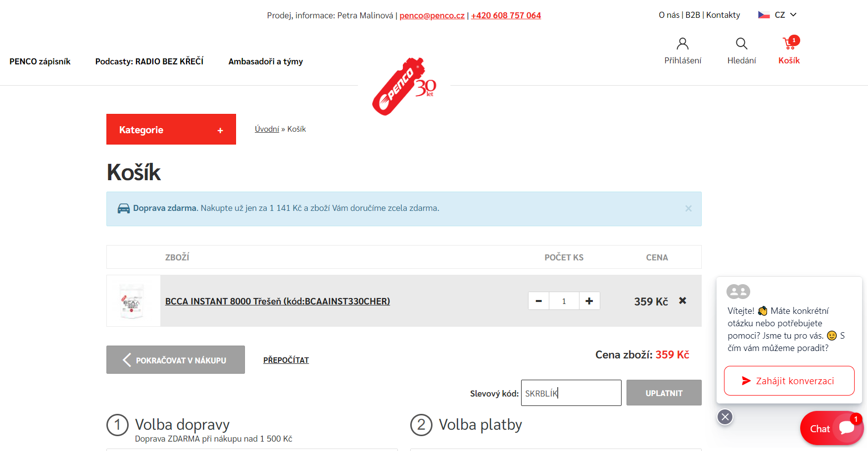Image resolution: width=868 pixels, height=451 pixels.
Task: Click the Czech flag icon
Action: 764,15
